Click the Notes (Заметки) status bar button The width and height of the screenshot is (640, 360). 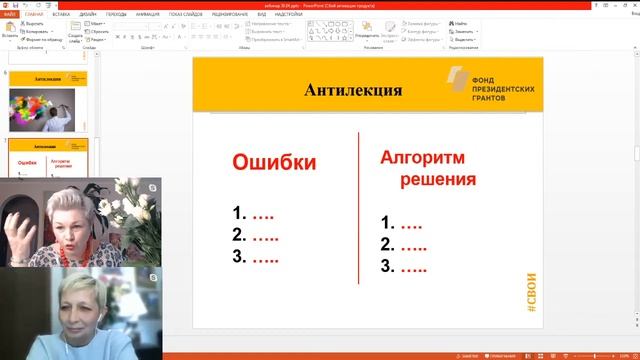pos(467,356)
